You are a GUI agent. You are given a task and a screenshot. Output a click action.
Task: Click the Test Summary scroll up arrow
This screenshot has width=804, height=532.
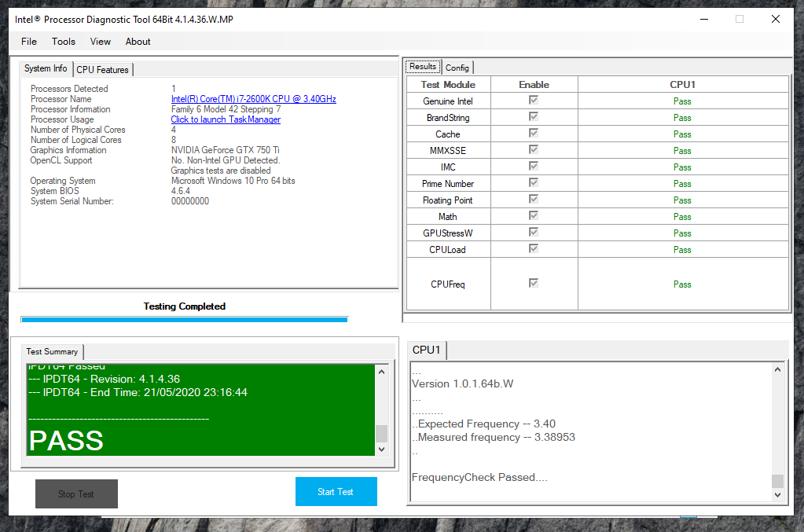pos(381,372)
